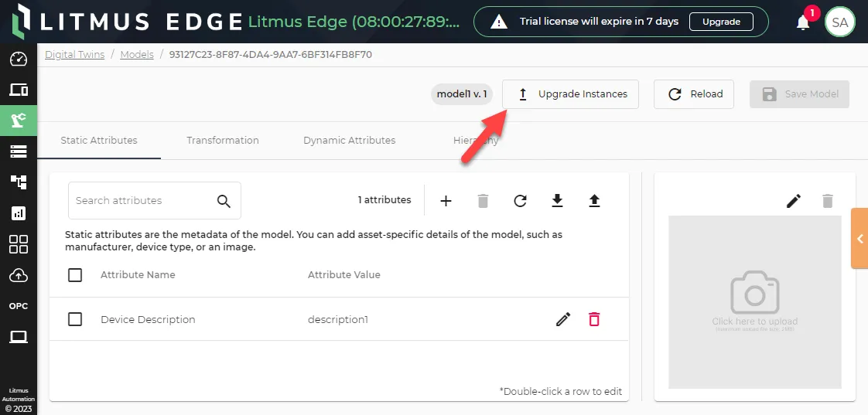Delete Device Description with red trash icon
The image size is (868, 415).
594,319
